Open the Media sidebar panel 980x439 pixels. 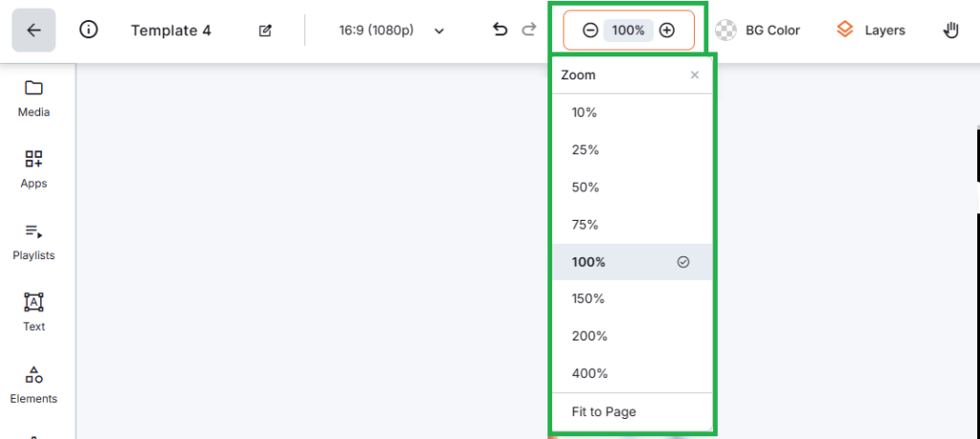(x=33, y=99)
